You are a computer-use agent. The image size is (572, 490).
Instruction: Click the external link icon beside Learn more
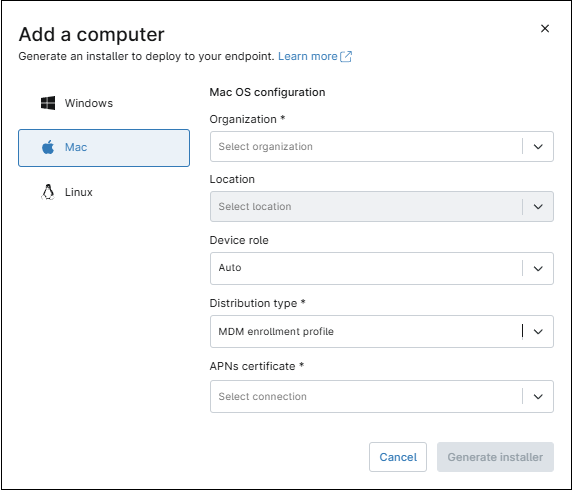pyautogui.click(x=346, y=57)
